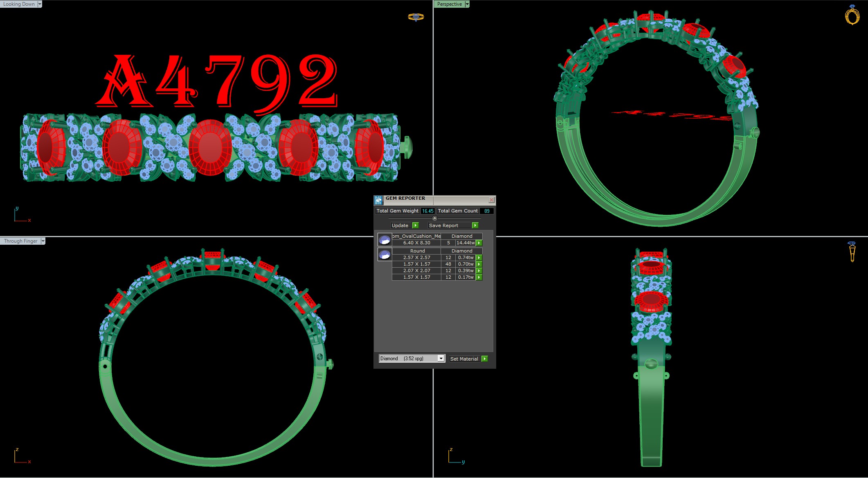Open the Diamond (3.52 spg) material dropdown
Viewport: 868px width, 478px height.
[x=441, y=358]
